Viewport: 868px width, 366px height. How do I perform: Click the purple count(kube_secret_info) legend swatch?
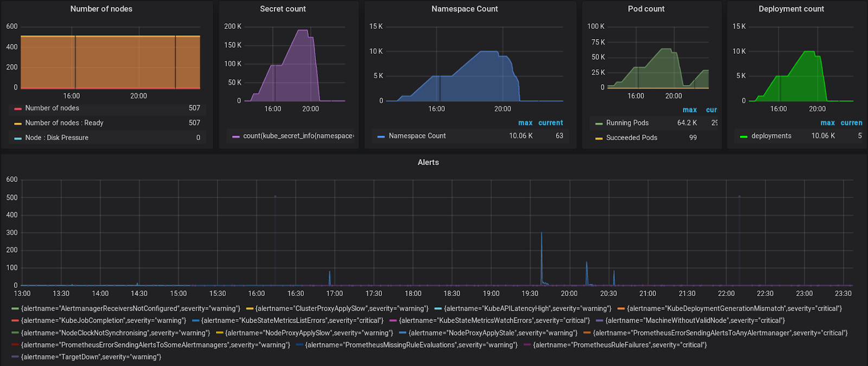click(x=236, y=136)
